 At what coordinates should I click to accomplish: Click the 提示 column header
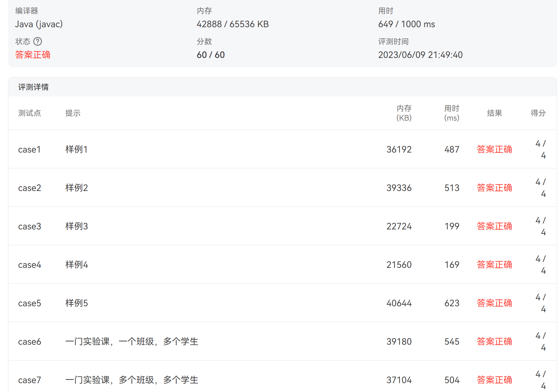coord(73,113)
